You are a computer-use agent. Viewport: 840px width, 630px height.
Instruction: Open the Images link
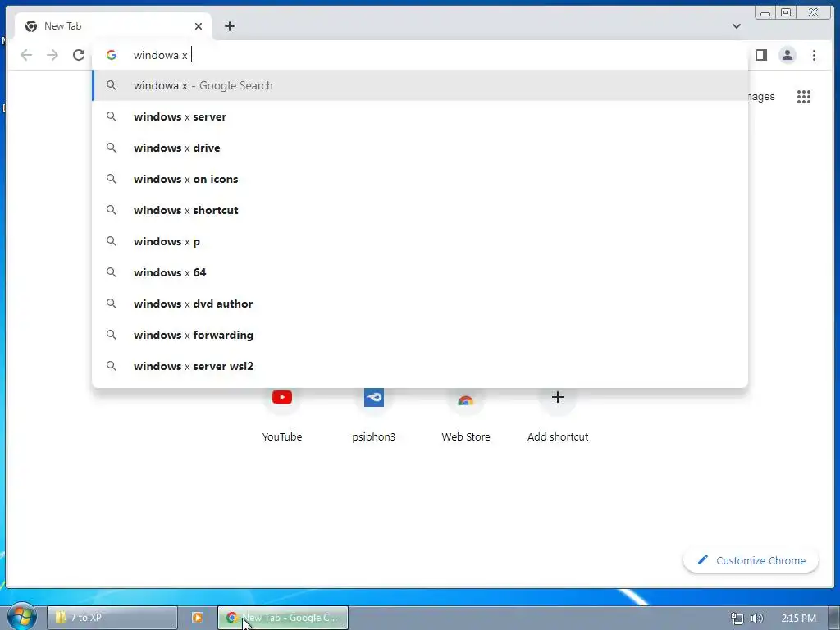[761, 97]
